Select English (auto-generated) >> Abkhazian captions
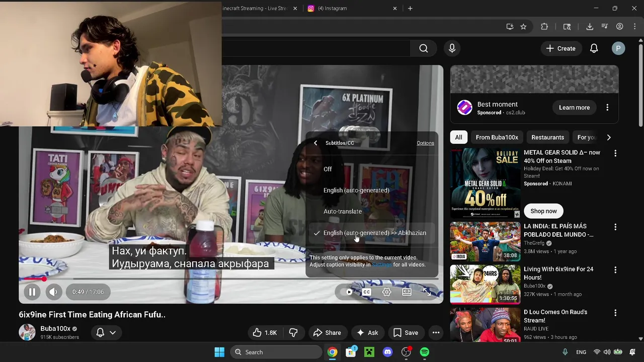 [372, 233]
